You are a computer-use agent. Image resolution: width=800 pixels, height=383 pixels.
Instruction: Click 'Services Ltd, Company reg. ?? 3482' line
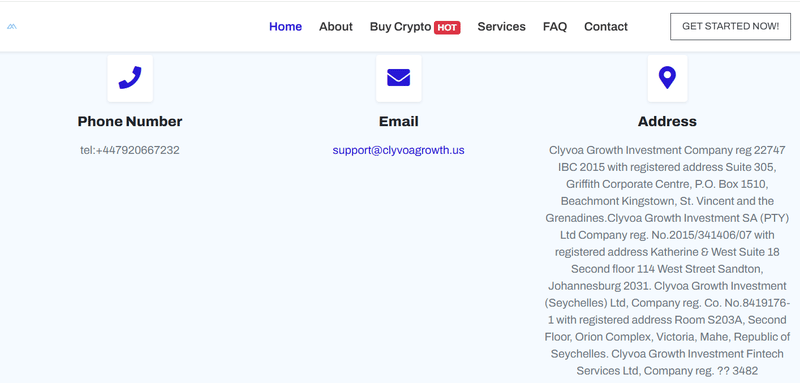pos(667,371)
